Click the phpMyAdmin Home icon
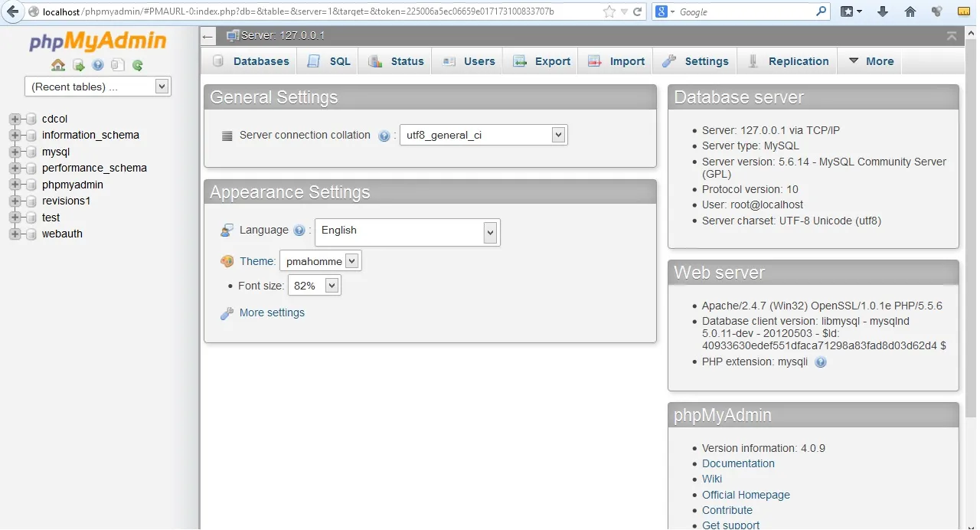This screenshot has width=980, height=530. pyautogui.click(x=58, y=65)
